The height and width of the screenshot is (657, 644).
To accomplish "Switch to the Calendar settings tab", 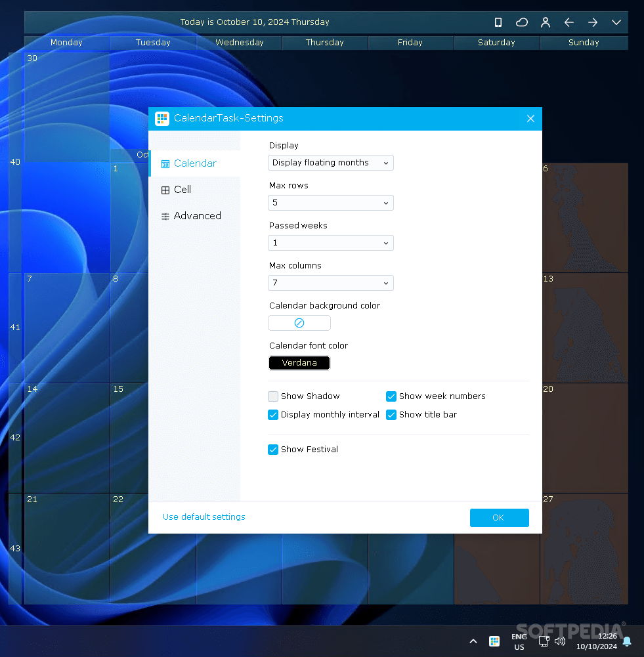I will (190, 163).
